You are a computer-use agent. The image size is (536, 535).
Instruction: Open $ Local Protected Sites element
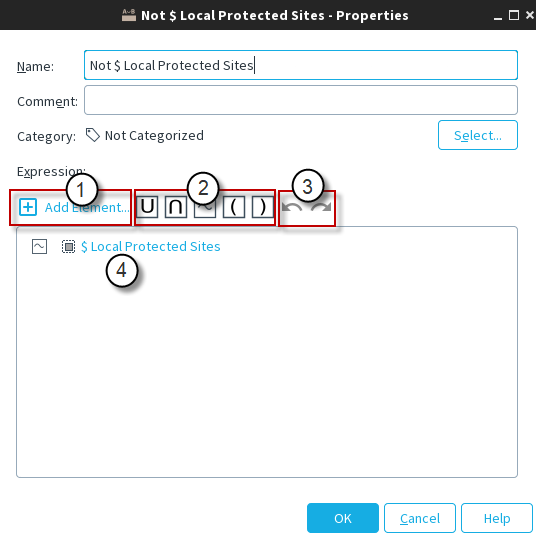151,246
